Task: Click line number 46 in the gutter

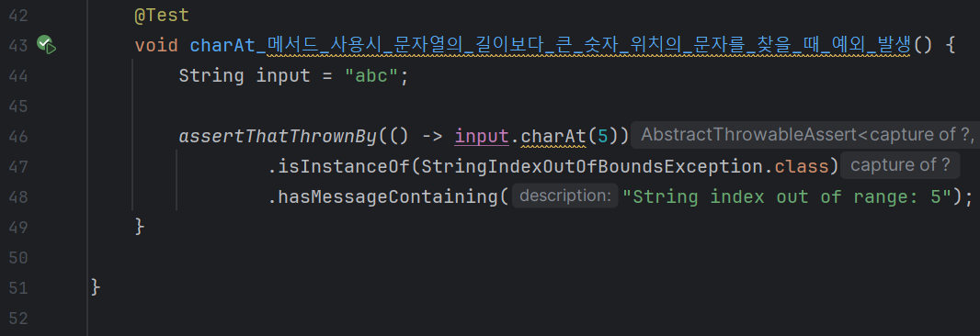Action: point(17,136)
